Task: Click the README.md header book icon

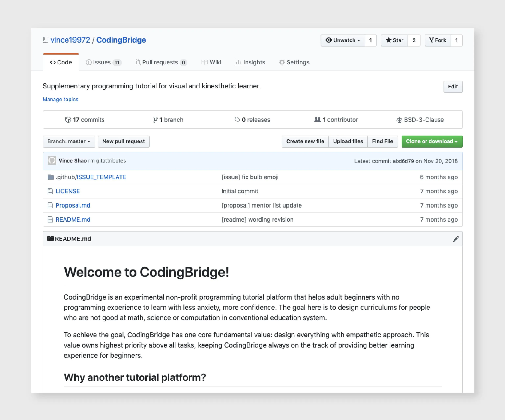Action: tap(50, 239)
